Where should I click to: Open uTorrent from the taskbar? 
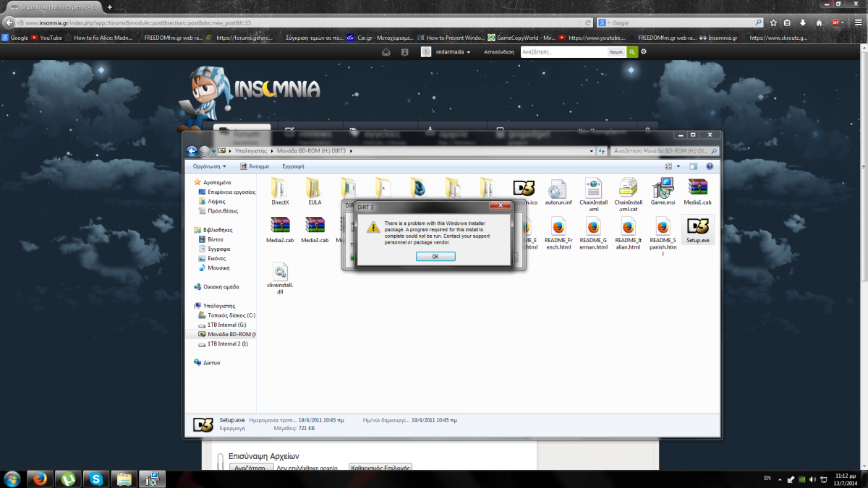pyautogui.click(x=69, y=479)
